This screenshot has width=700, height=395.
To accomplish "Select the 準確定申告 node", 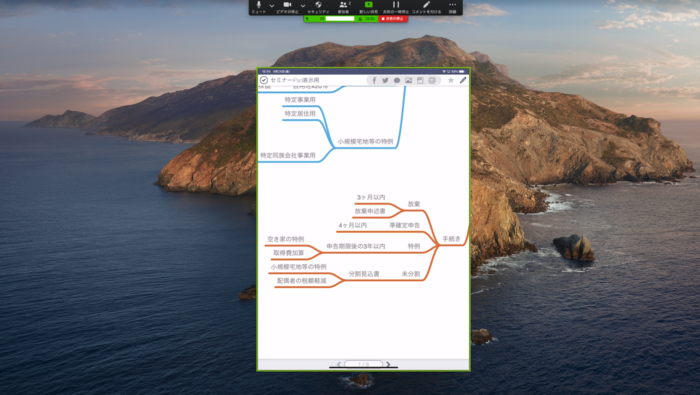I will click(x=404, y=225).
